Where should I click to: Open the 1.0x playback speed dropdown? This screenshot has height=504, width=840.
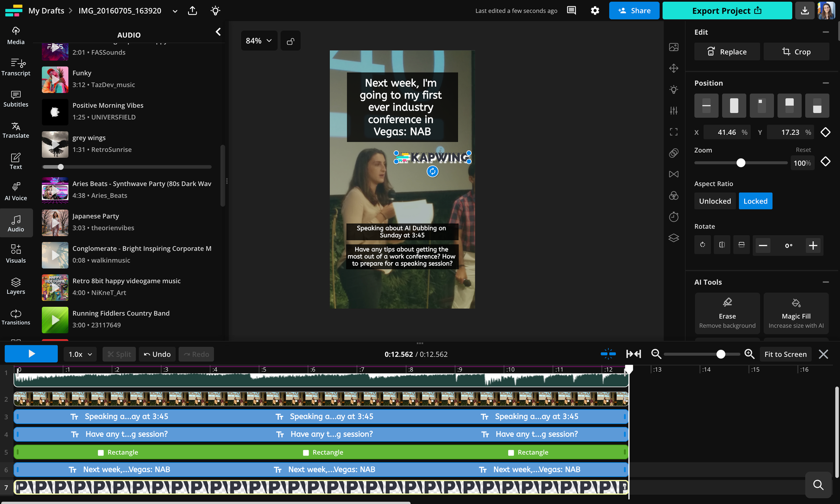(x=80, y=354)
